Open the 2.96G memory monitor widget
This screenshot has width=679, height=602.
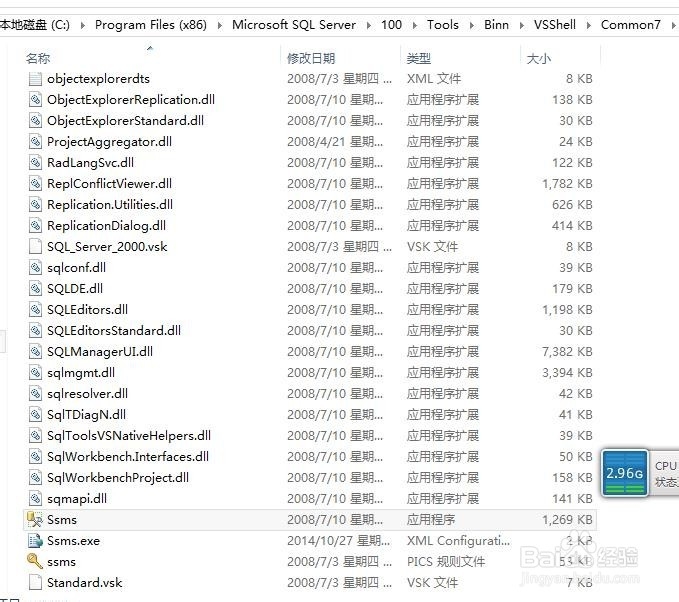(x=624, y=473)
